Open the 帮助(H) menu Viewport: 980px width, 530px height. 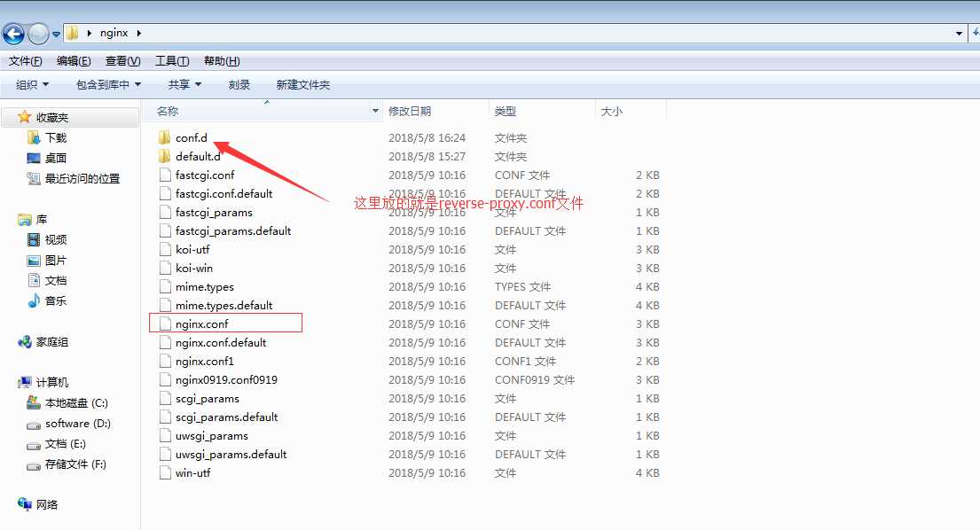coord(222,60)
